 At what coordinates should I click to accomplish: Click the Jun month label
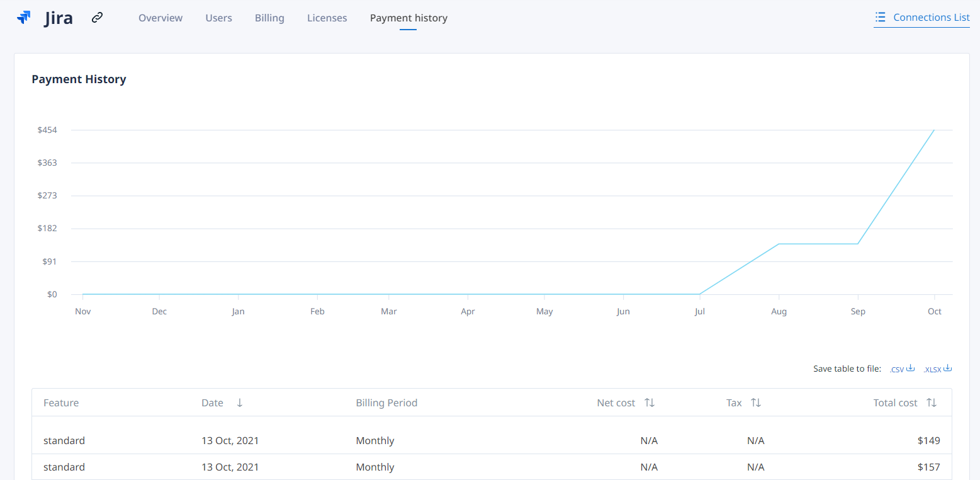(x=623, y=311)
